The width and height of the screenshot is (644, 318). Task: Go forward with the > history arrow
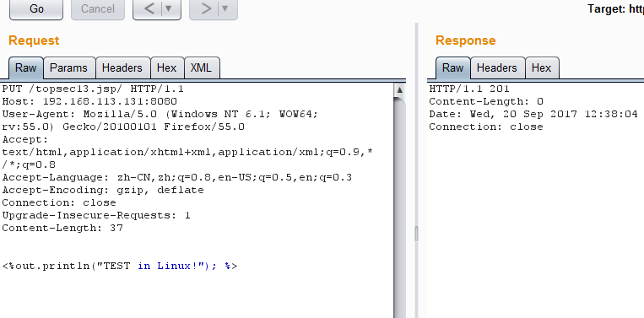click(x=206, y=9)
